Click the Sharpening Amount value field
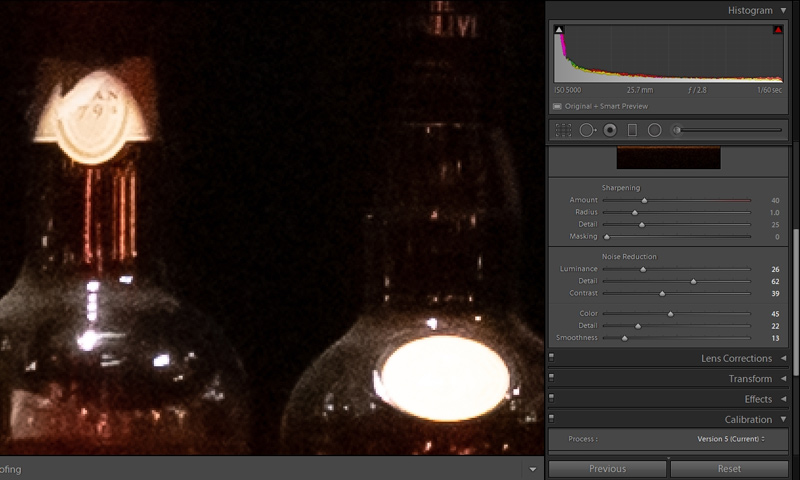The height and width of the screenshot is (480, 800). [775, 200]
